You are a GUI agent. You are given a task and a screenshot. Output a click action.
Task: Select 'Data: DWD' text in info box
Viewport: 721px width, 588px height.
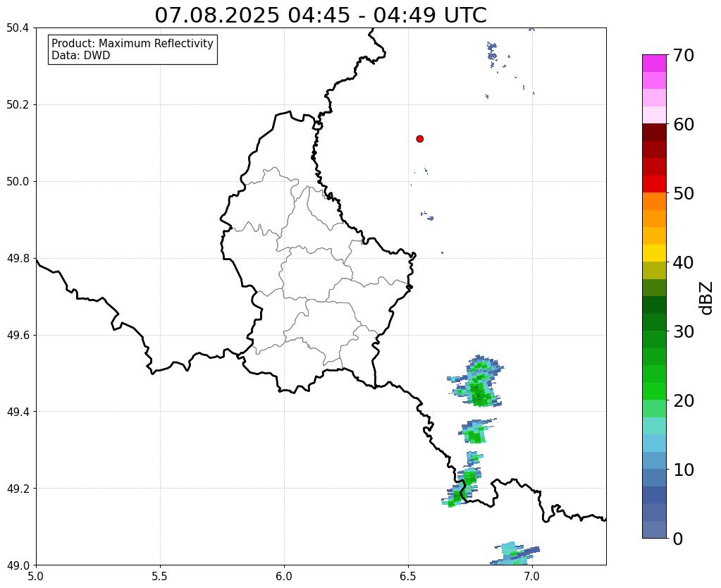(81, 56)
